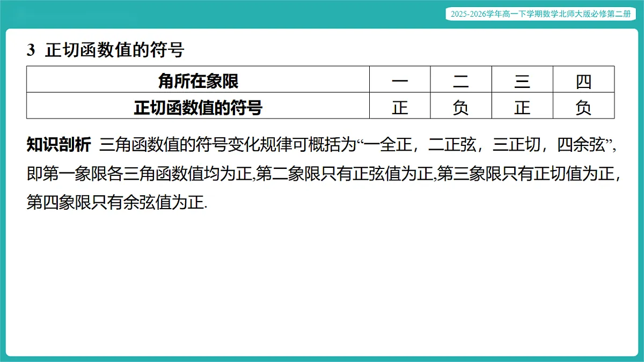Click the '正' sign under quadrant 一
The height and width of the screenshot is (362, 644).
(x=400, y=106)
